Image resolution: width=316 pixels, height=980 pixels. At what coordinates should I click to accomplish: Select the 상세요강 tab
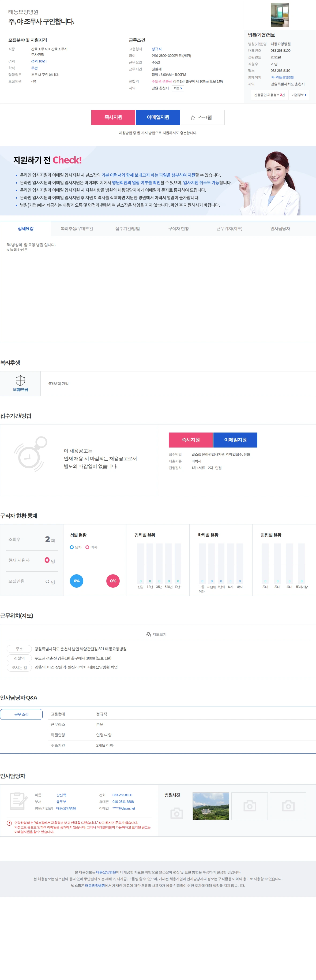tap(25, 229)
